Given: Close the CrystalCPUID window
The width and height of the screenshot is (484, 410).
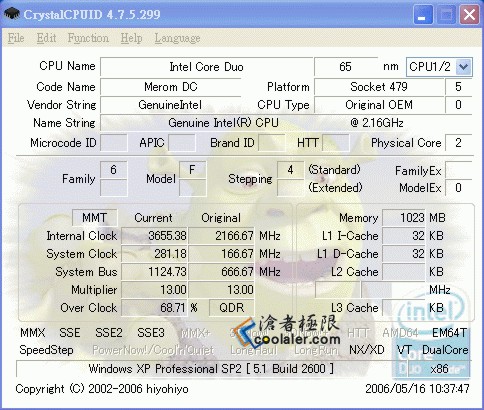Looking at the screenshot, I should coord(469,15).
